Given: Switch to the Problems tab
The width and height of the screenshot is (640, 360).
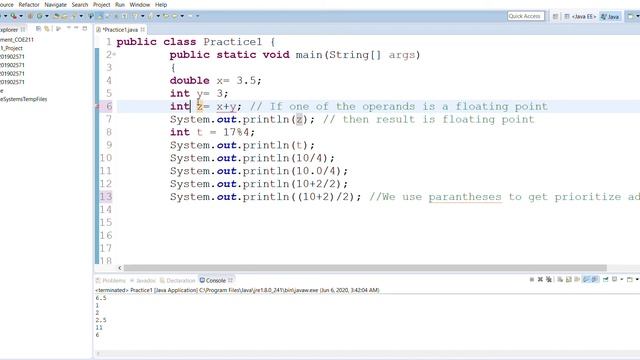Looking at the screenshot, I should tap(111, 280).
